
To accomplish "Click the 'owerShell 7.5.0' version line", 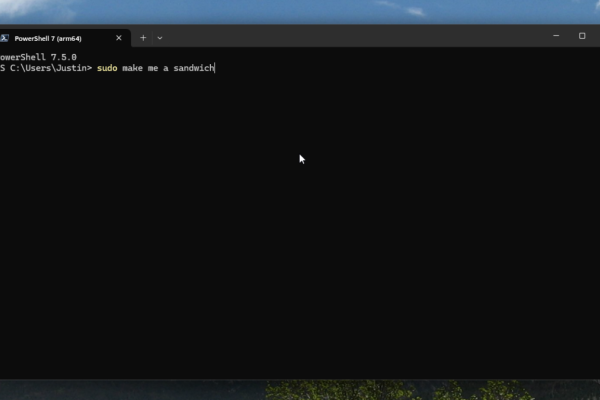I will (38, 57).
